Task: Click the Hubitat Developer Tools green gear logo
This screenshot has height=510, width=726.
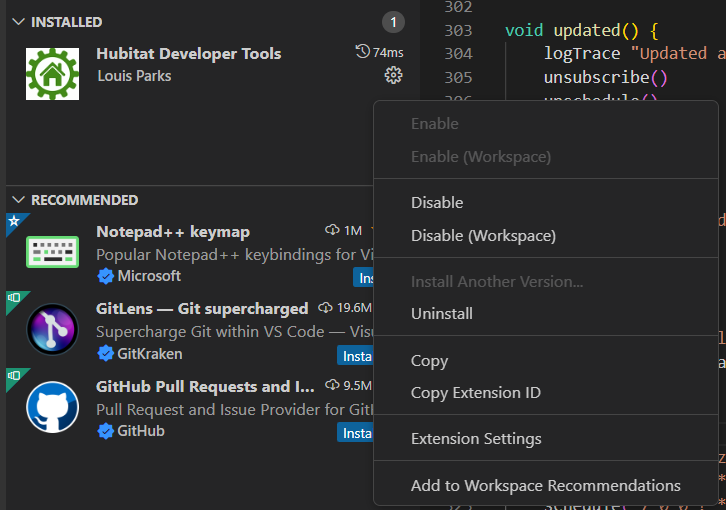Action: tap(52, 74)
